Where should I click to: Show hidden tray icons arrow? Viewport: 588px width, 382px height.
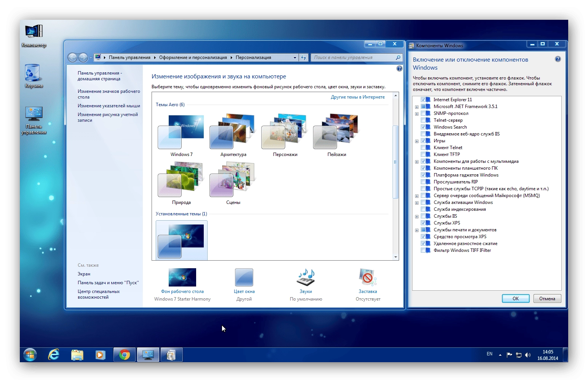click(x=500, y=355)
